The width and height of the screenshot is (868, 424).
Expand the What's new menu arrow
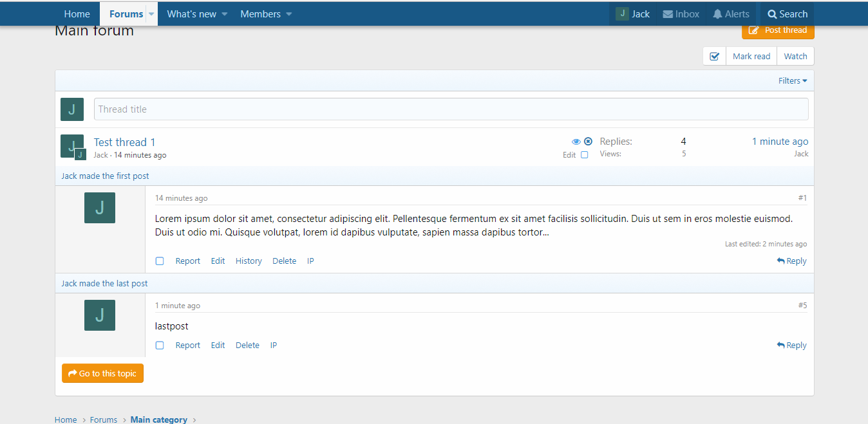click(225, 14)
